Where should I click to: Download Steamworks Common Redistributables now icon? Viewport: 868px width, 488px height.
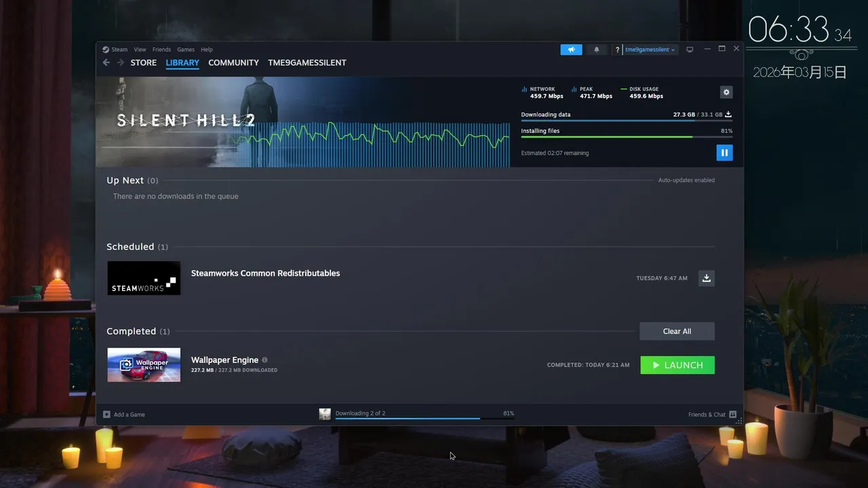click(x=707, y=278)
